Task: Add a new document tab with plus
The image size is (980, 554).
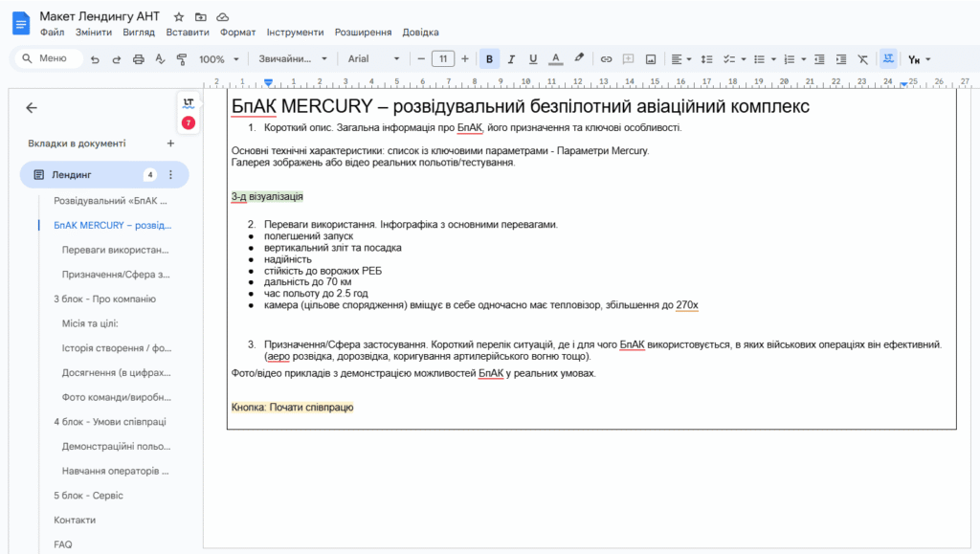Action: point(170,144)
